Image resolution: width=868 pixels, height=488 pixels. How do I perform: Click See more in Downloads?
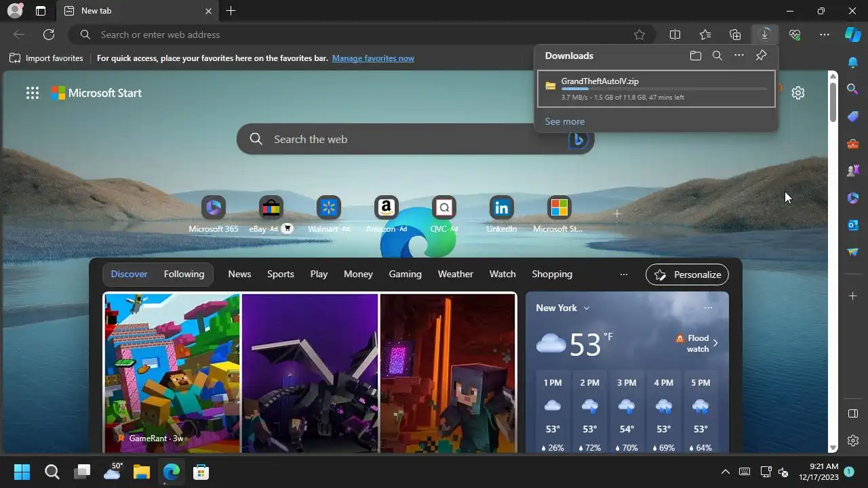[x=564, y=121]
